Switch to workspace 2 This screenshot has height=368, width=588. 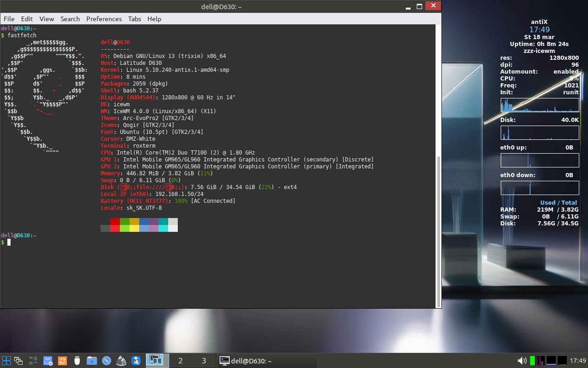[x=181, y=361]
